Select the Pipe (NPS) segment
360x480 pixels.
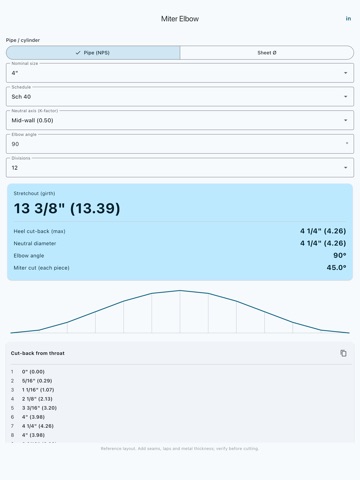[93, 53]
